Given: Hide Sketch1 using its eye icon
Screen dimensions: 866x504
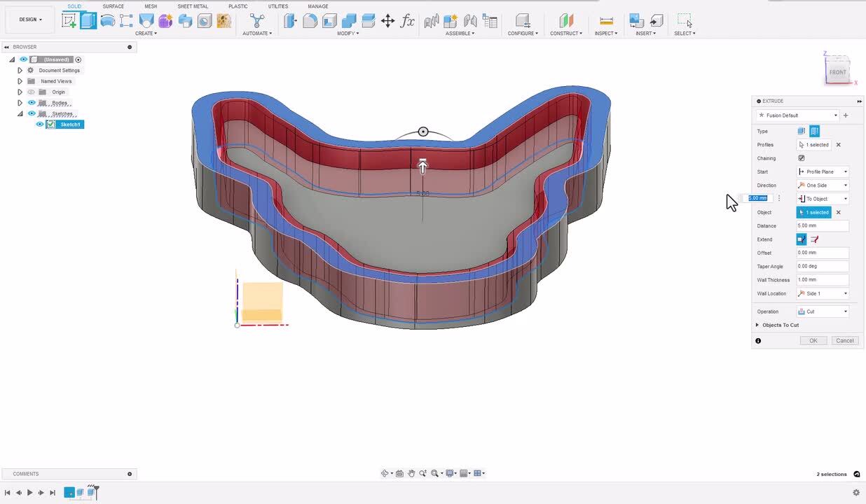Looking at the screenshot, I should (40, 125).
